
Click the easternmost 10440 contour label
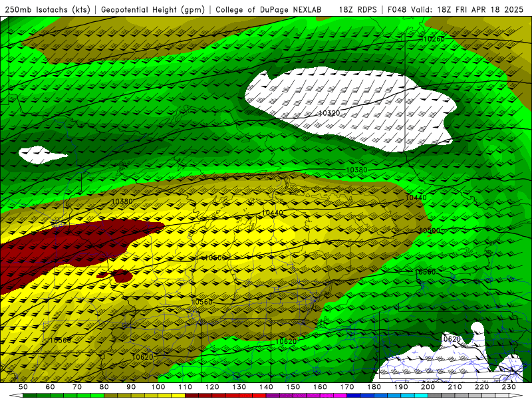[x=416, y=198]
